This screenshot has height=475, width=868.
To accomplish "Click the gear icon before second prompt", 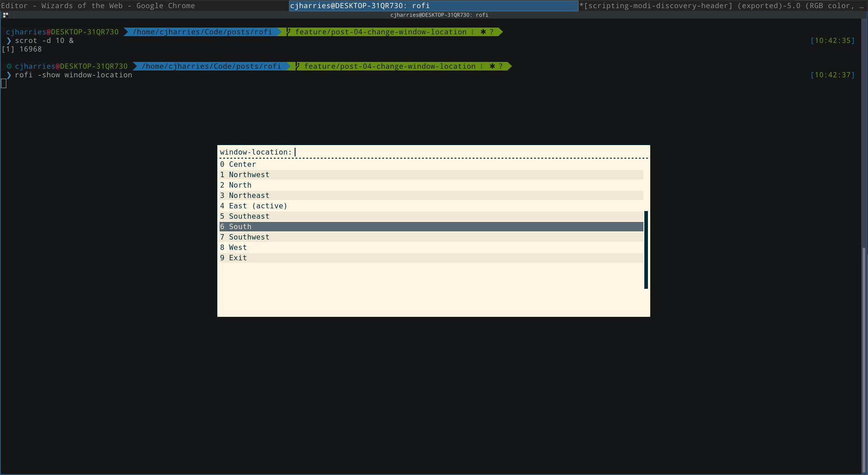I will (9, 66).
